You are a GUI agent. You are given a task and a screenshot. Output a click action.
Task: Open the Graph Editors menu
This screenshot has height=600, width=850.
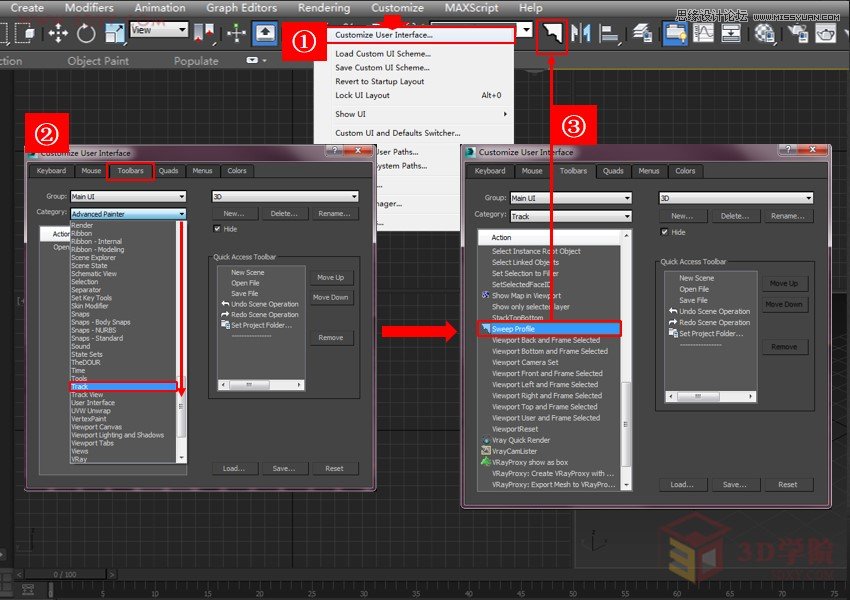click(241, 8)
